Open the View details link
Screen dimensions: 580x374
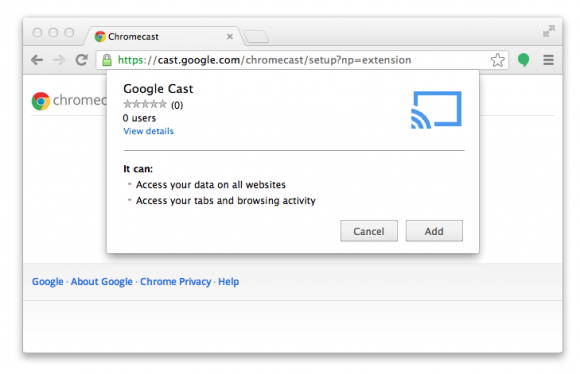148,131
